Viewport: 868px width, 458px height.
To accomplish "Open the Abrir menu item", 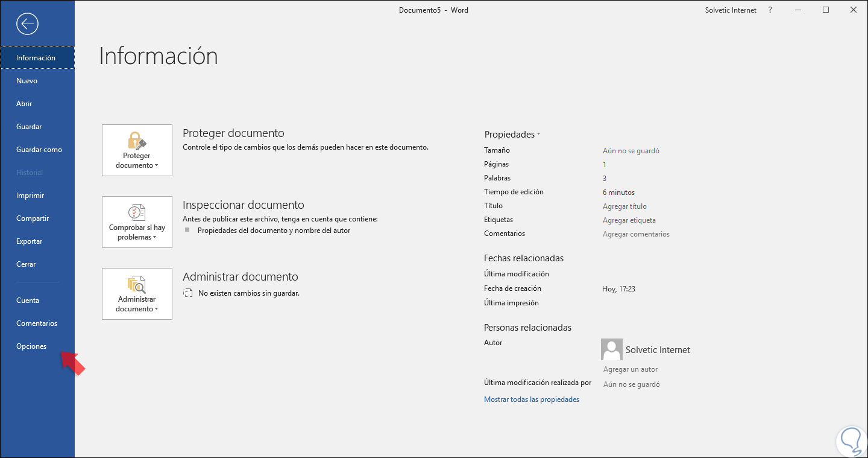I will pos(37,104).
